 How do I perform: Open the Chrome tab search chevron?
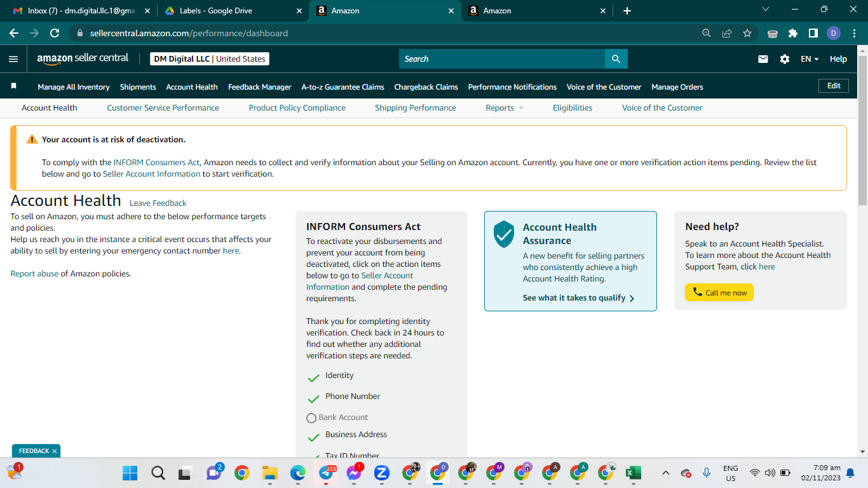coord(766,10)
